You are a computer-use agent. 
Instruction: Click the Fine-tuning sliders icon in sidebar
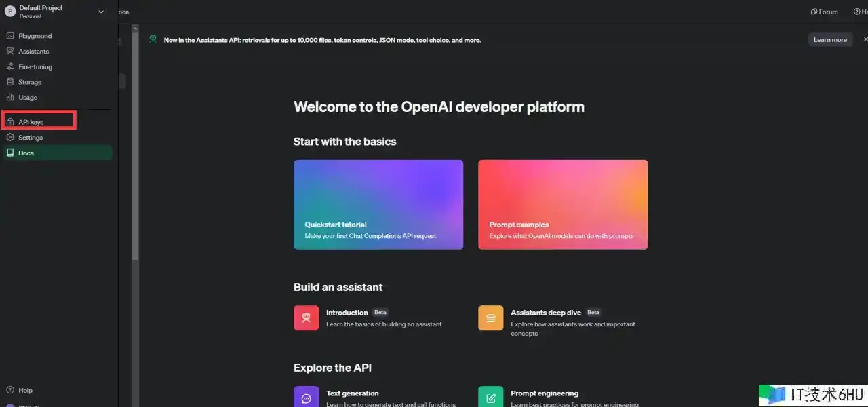tap(10, 66)
